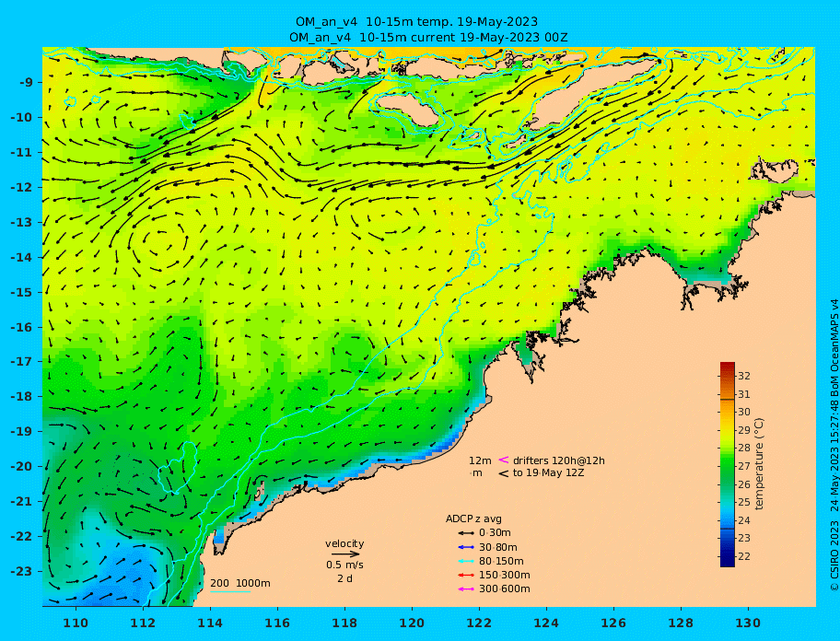This screenshot has height=641, width=840.
Task: Click the color bar value '28'
Action: click(744, 449)
